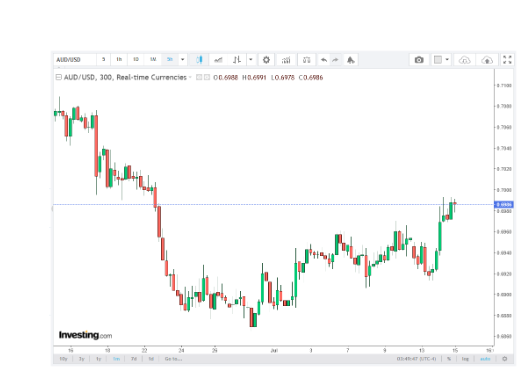This screenshot has height=375, width=528.
Task: Click the AUD/USD symbol search field
Action: [75, 60]
